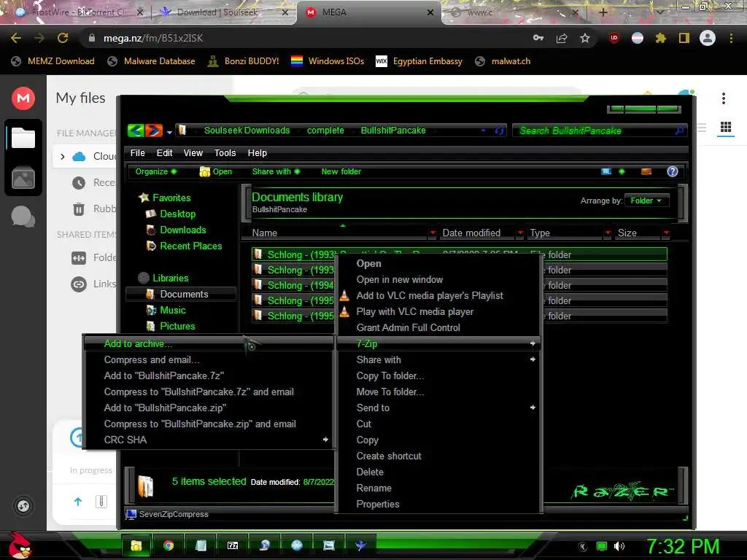
Task: Open Explorer help question mark icon
Action: [672, 171]
